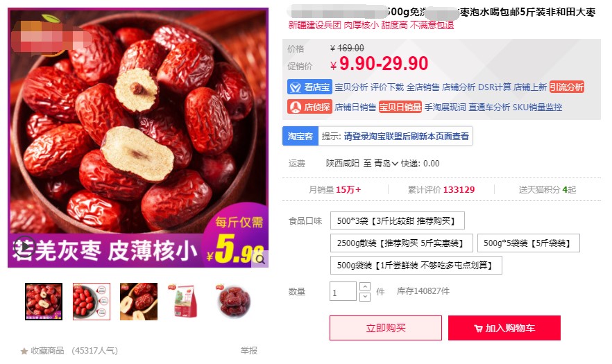
Task: Click the quantity input field
Action: 343,291
